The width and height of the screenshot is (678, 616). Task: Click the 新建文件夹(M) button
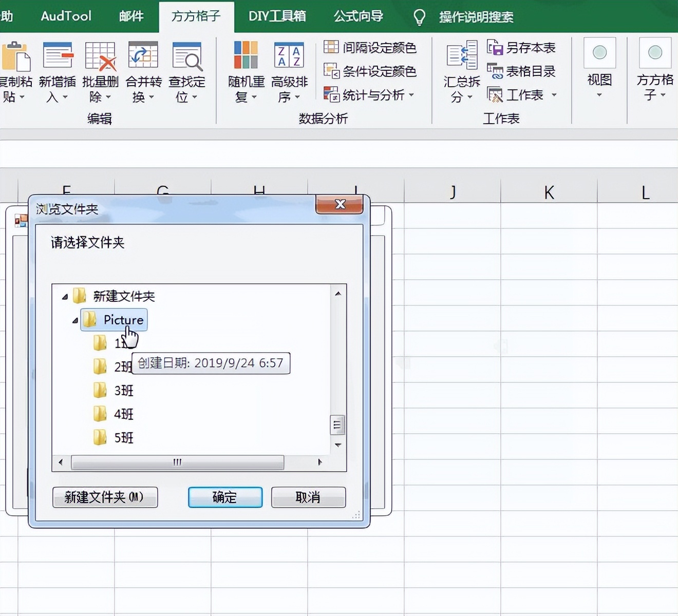[x=105, y=497]
